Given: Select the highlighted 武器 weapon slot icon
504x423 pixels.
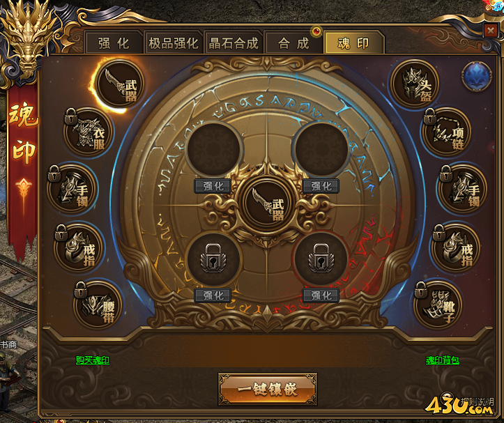Looking at the screenshot, I should pos(120,84).
